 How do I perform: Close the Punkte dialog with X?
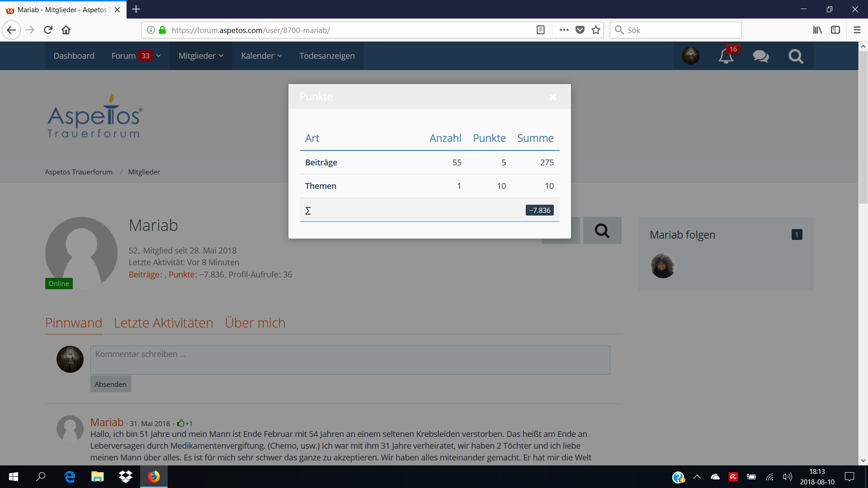coord(552,97)
